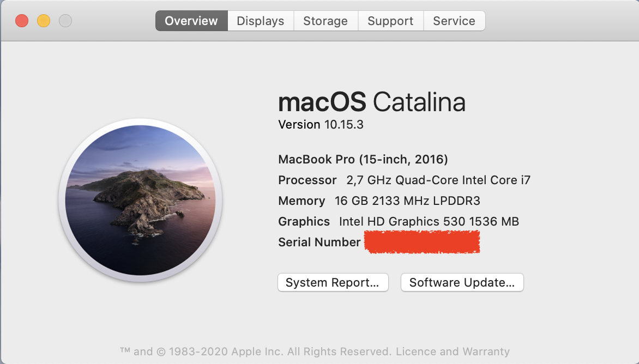Select MacBook Pro (15-inch, 2016) text
Image resolution: width=639 pixels, height=364 pixels.
pyautogui.click(x=363, y=159)
